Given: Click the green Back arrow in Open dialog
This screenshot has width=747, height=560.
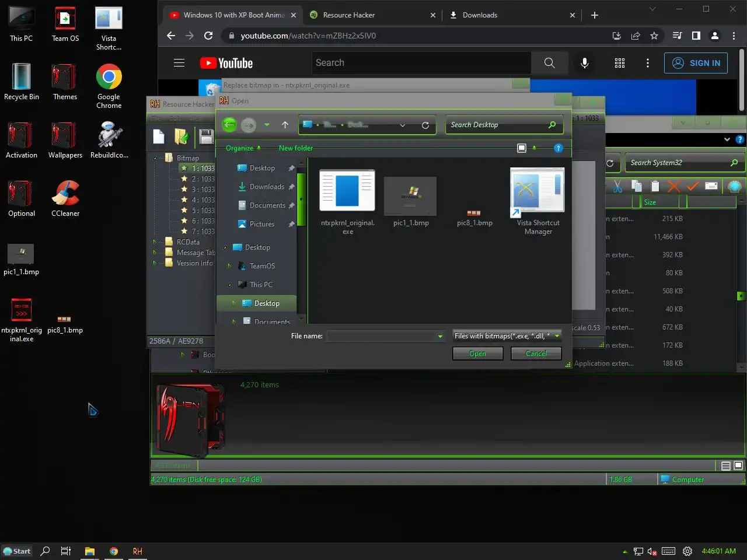Looking at the screenshot, I should (229, 125).
